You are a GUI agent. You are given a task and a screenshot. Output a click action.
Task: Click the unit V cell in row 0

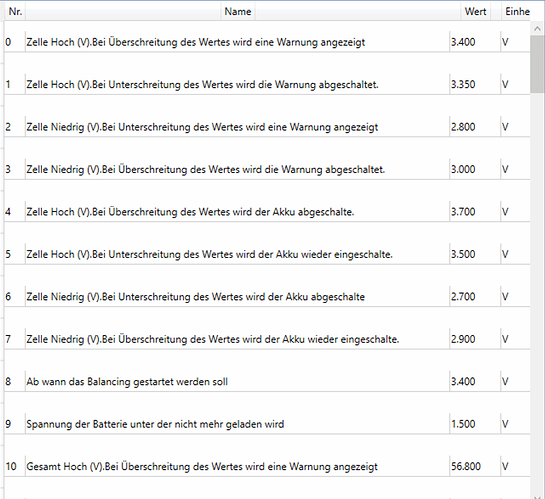click(515, 42)
